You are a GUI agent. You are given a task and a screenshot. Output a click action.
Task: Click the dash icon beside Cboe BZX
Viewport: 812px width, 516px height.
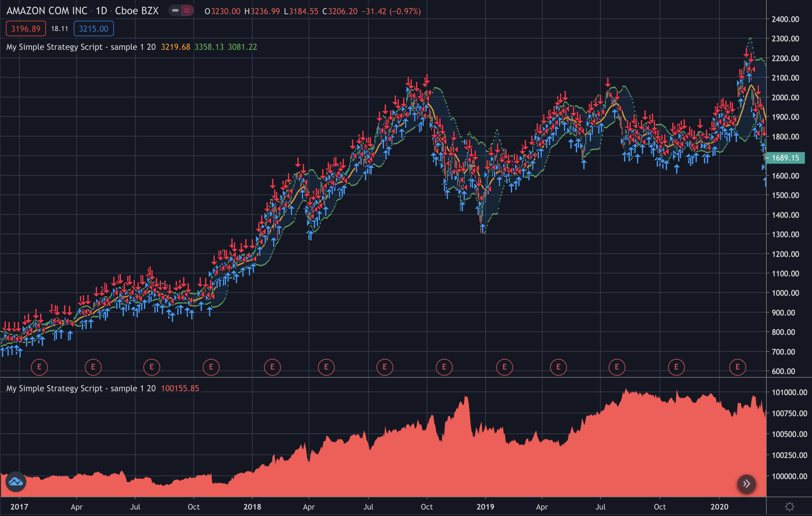pos(175,11)
